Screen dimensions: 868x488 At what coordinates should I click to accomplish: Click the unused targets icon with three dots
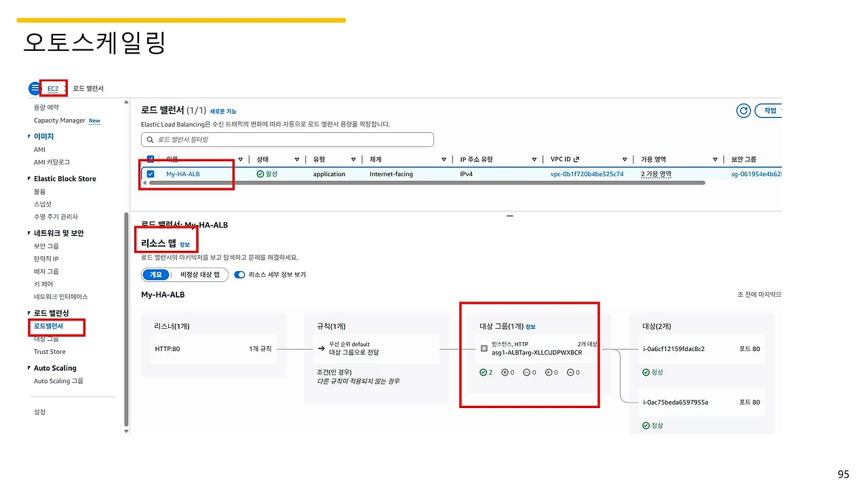pyautogui.click(x=526, y=372)
